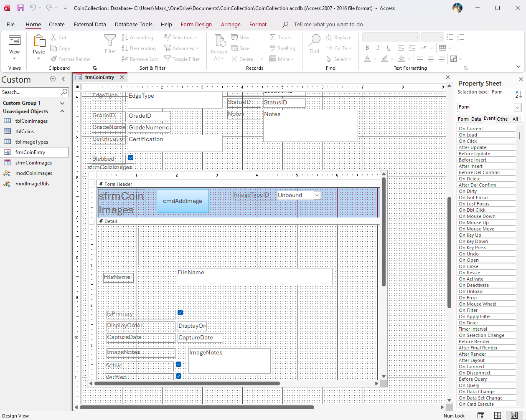Expand the Selection filter dropdown

[x=195, y=38]
